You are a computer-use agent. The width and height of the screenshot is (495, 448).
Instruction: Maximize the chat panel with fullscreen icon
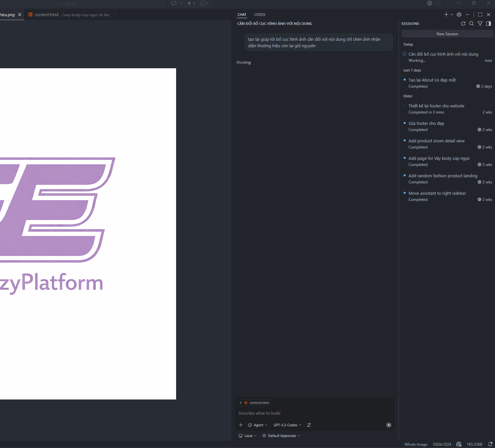480,15
